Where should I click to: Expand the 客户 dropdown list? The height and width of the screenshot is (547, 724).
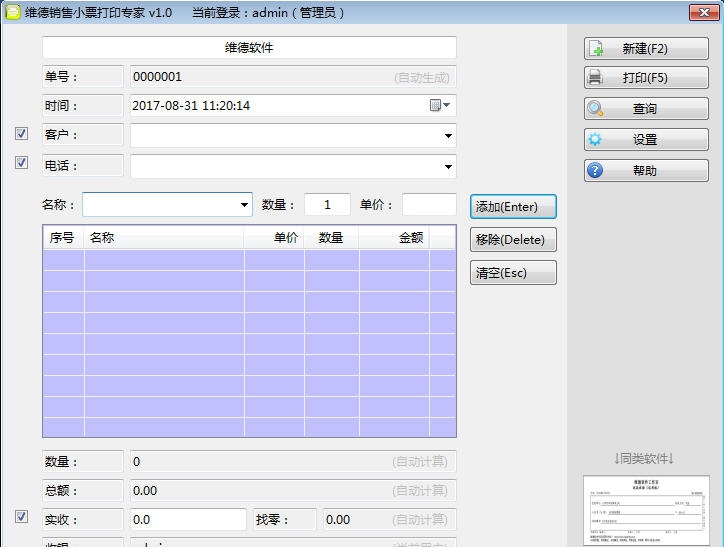[447, 136]
